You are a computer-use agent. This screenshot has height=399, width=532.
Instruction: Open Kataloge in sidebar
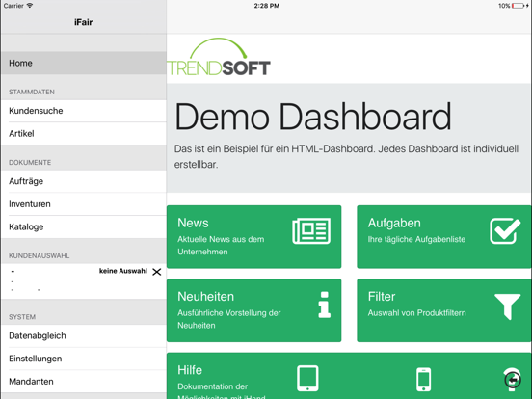(84, 226)
